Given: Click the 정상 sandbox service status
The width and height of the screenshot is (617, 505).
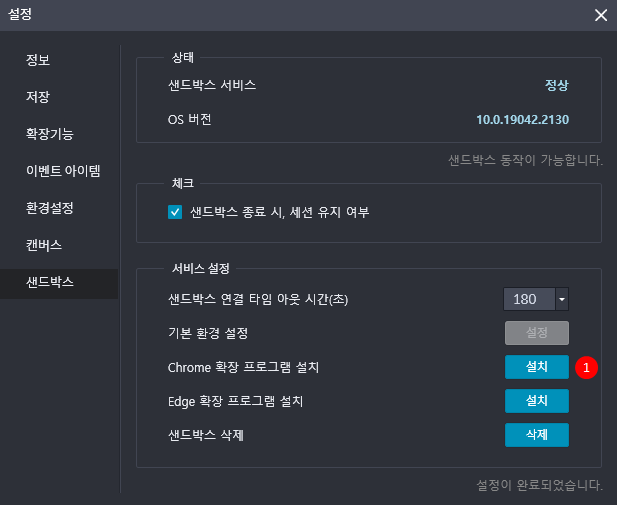Looking at the screenshot, I should pos(556,85).
